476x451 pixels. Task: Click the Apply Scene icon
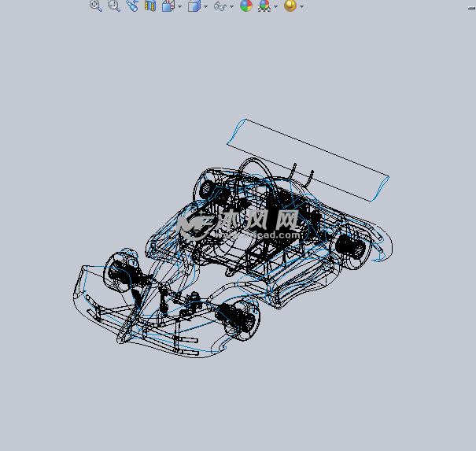[x=264, y=6]
